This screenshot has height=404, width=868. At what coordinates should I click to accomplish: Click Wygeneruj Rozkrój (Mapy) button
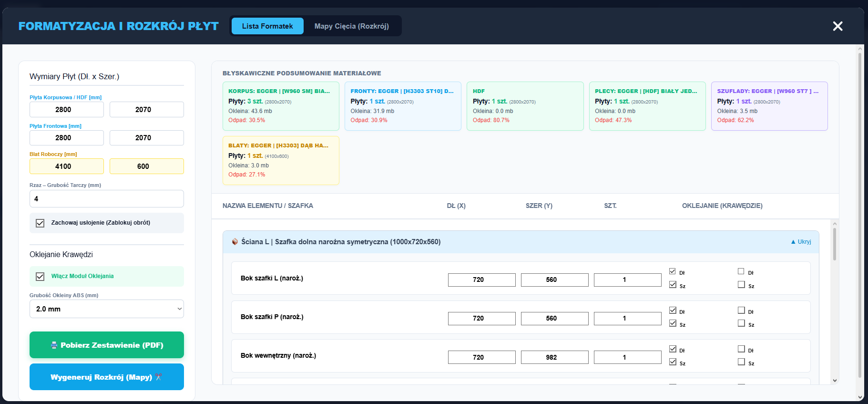point(107,377)
